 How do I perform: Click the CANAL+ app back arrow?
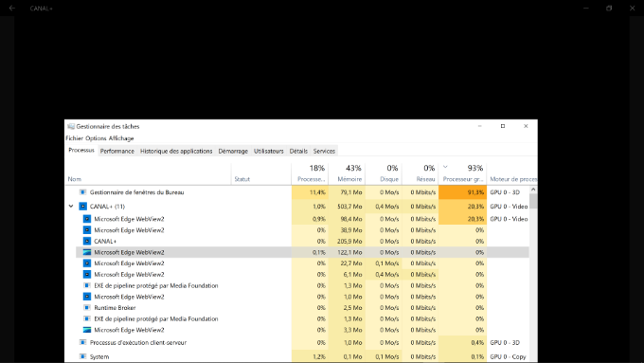(x=12, y=8)
